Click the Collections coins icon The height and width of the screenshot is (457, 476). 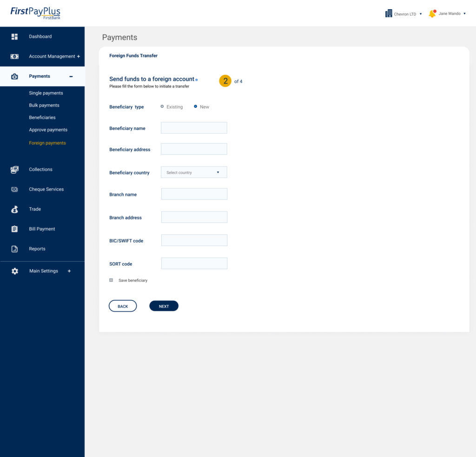(14, 170)
